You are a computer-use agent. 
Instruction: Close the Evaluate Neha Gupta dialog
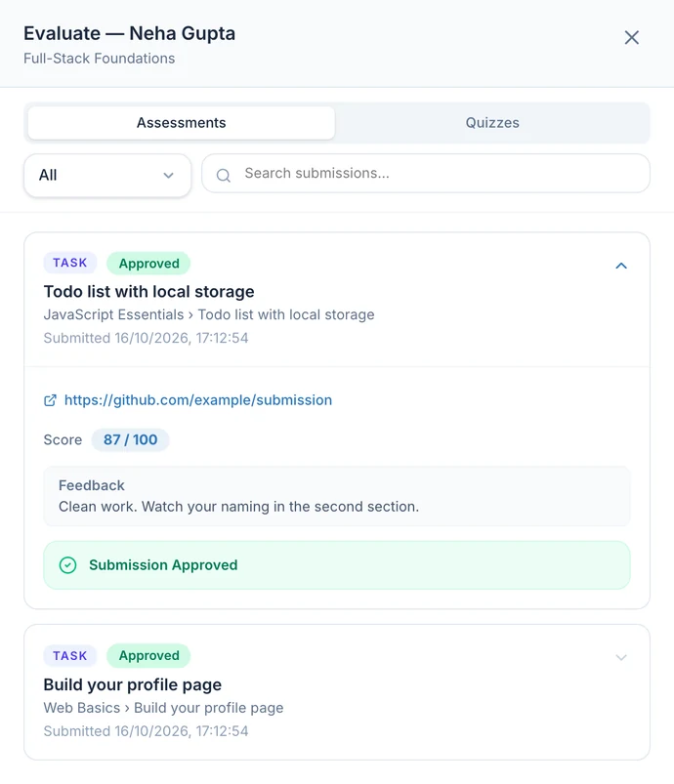pos(631,37)
